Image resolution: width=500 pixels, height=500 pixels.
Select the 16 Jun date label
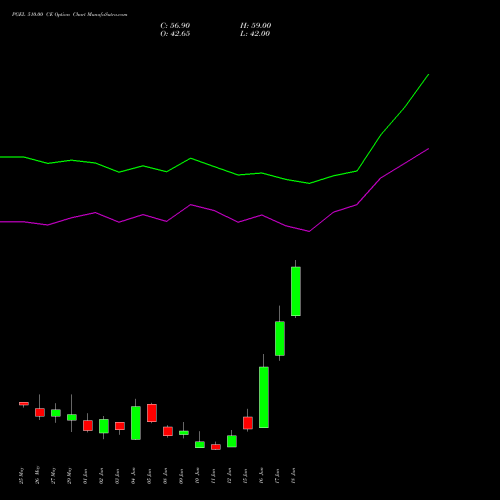coord(262,475)
